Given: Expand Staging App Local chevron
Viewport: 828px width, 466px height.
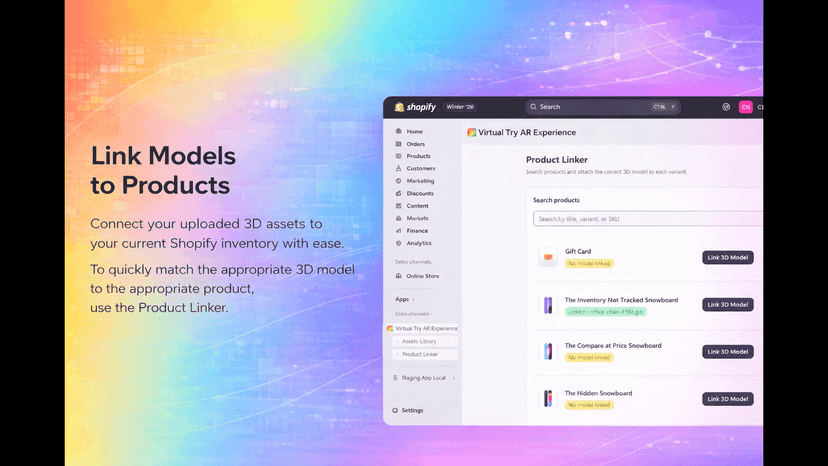Looking at the screenshot, I should 454,378.
